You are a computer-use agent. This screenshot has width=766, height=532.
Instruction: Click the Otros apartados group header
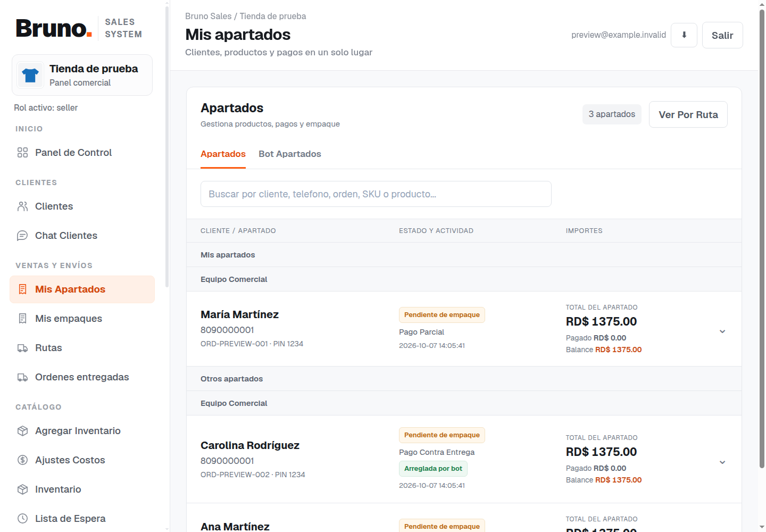[x=464, y=379]
